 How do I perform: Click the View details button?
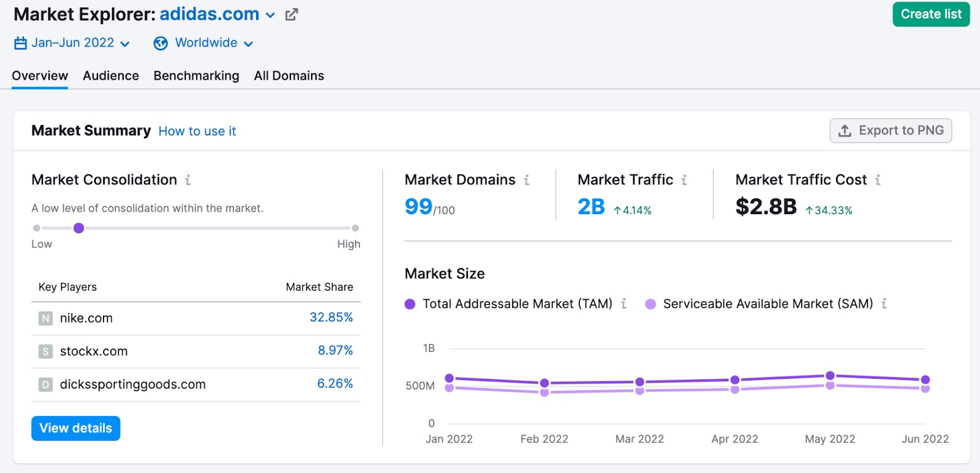click(76, 428)
